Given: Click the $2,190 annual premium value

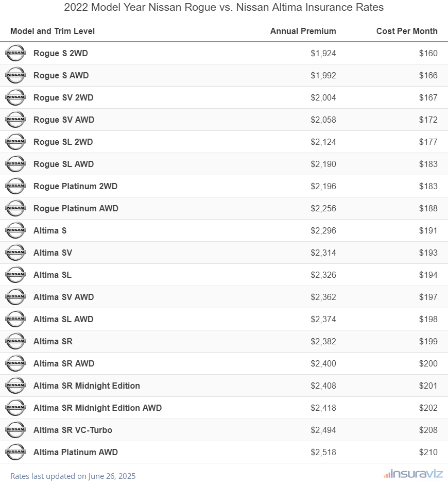Looking at the screenshot, I should pyautogui.click(x=323, y=164).
